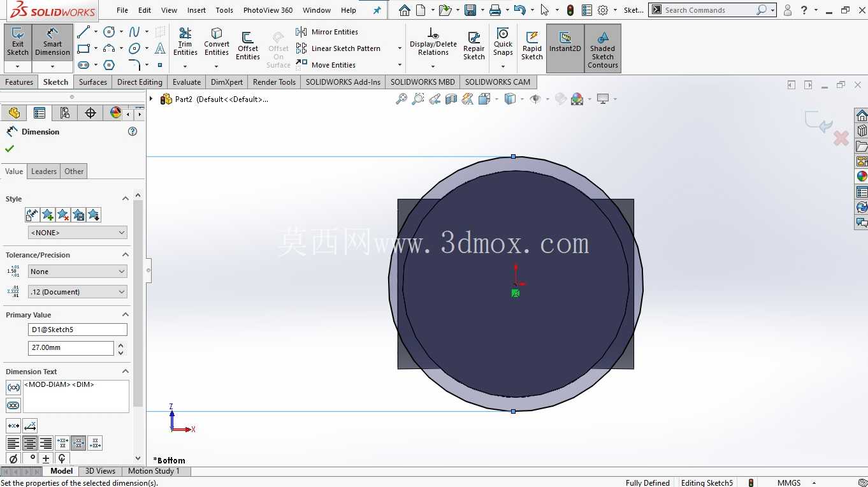The image size is (868, 487).
Task: Choose the Spline sketch tool
Action: point(134,32)
